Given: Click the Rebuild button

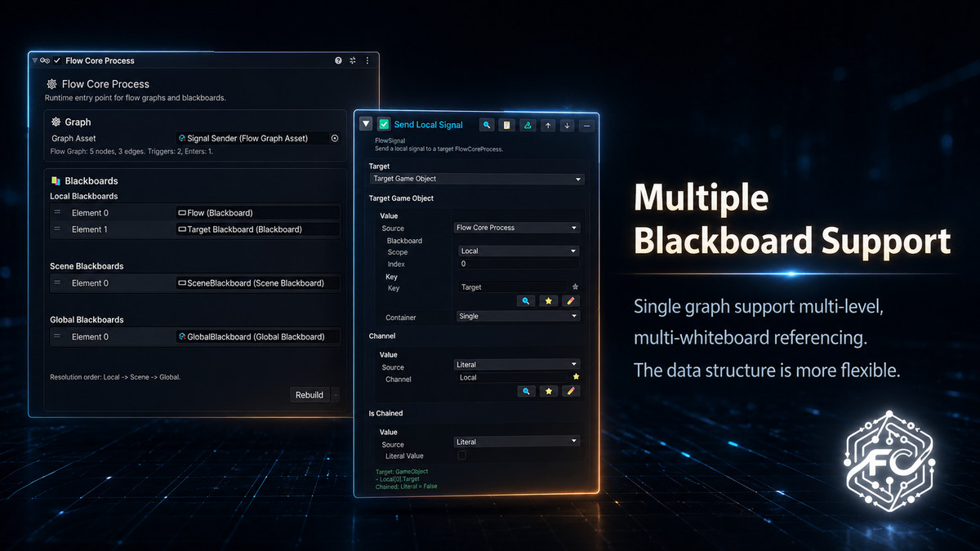Looking at the screenshot, I should click(x=310, y=395).
